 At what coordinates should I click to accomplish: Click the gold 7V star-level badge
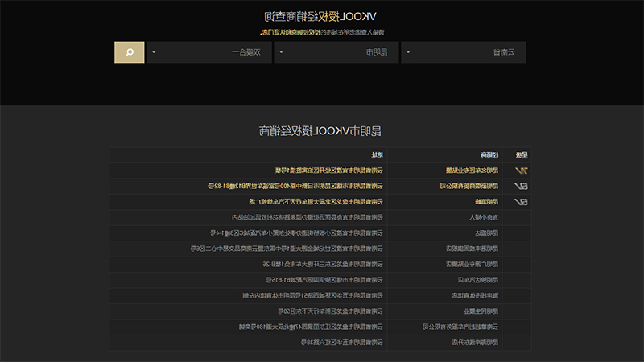[521, 171]
